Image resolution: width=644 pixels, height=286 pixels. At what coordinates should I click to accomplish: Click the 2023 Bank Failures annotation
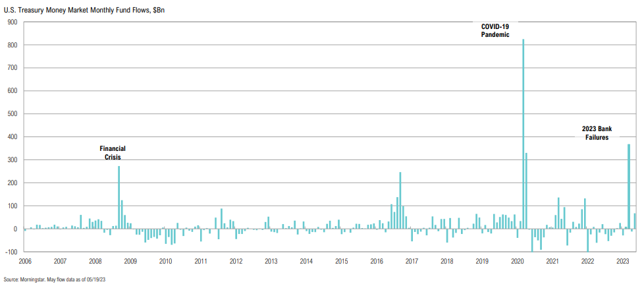599,133
